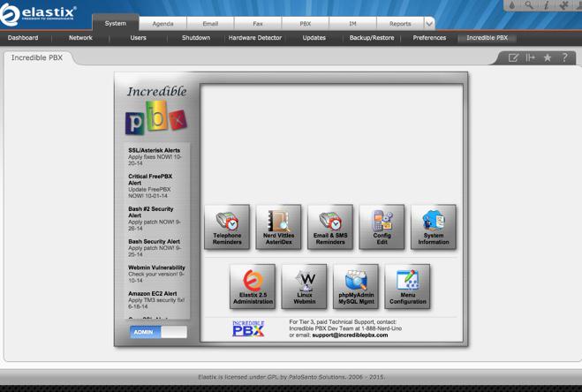Switch to the Email tab
This screenshot has height=392, width=582.
210,24
